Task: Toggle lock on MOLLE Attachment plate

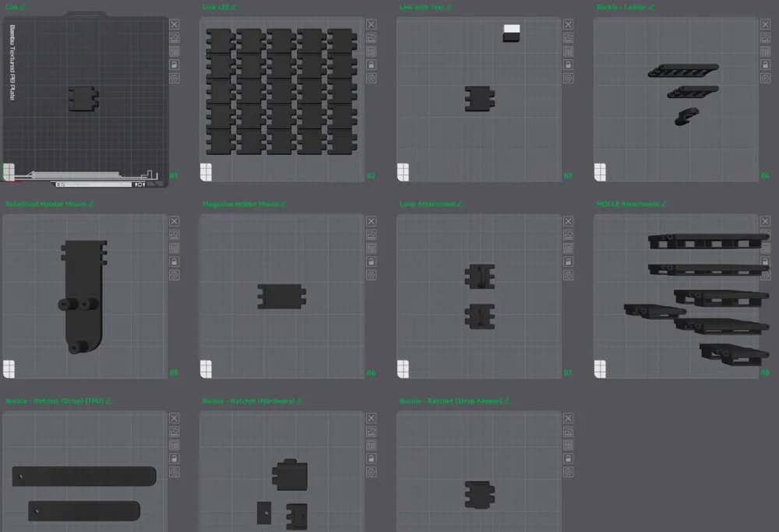Action: [x=765, y=261]
